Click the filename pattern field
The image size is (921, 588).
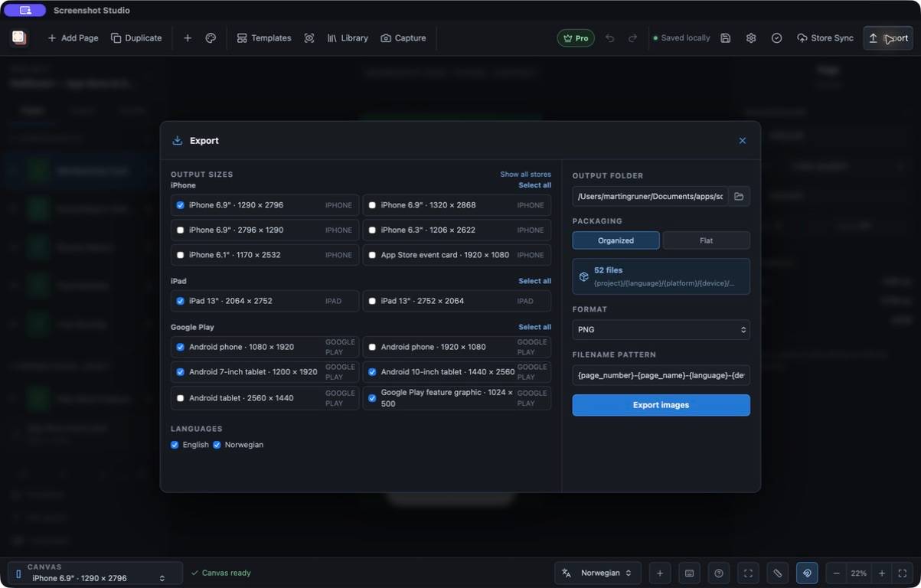pos(661,375)
